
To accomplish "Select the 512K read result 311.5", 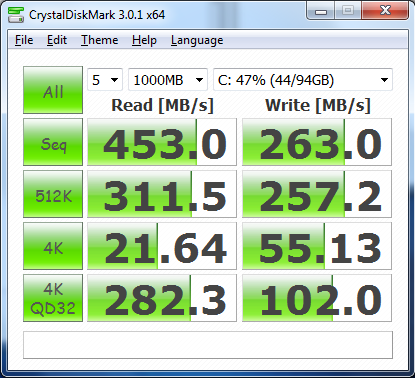I will tap(162, 194).
